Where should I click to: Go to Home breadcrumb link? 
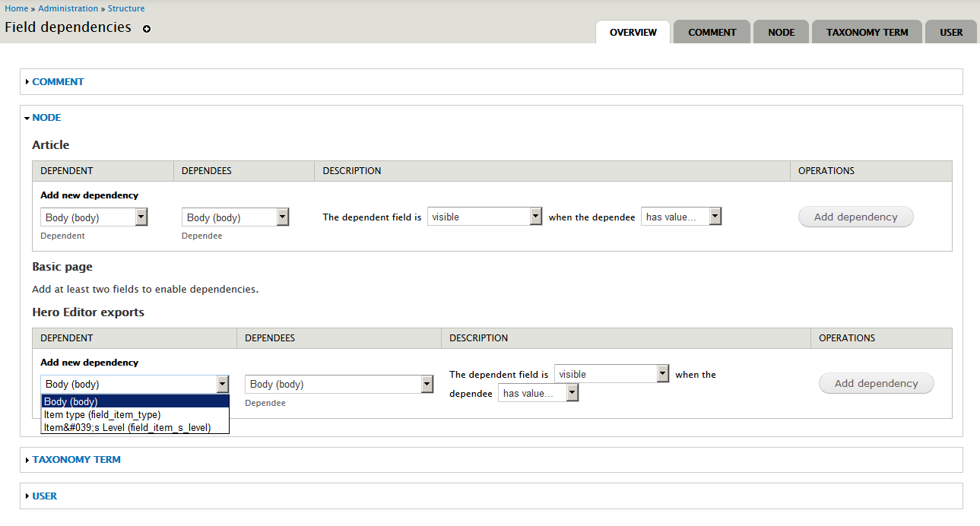pyautogui.click(x=16, y=8)
